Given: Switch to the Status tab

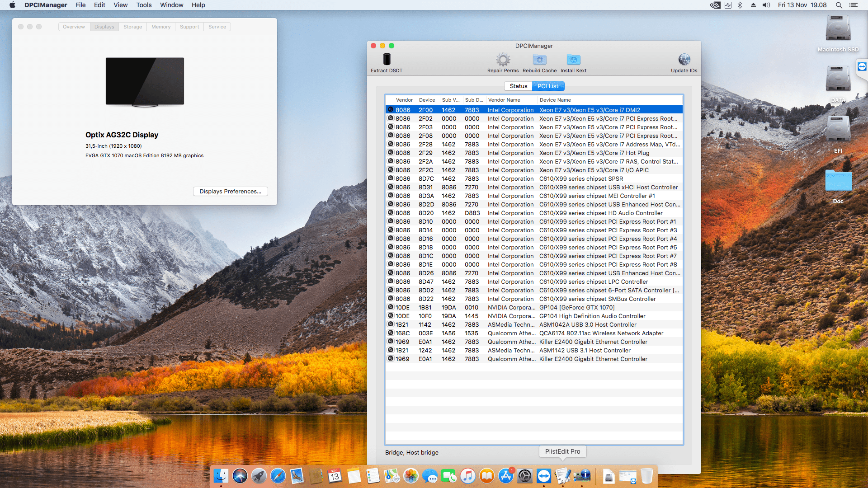Looking at the screenshot, I should pyautogui.click(x=518, y=86).
